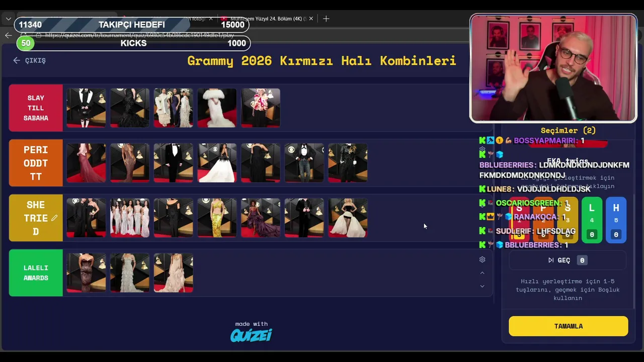The width and height of the screenshot is (644, 362).
Task: Click the Seçimler (2) heading
Action: coord(568,131)
